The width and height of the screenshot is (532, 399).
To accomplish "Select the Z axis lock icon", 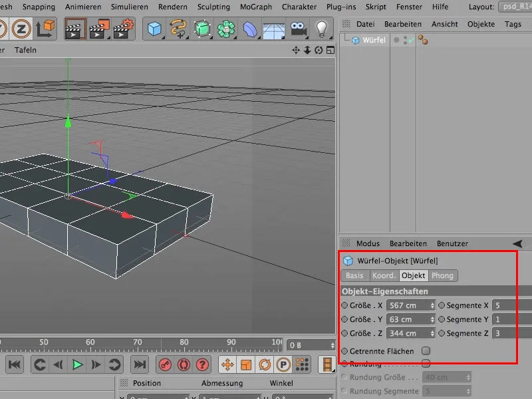I will pos(21,29).
